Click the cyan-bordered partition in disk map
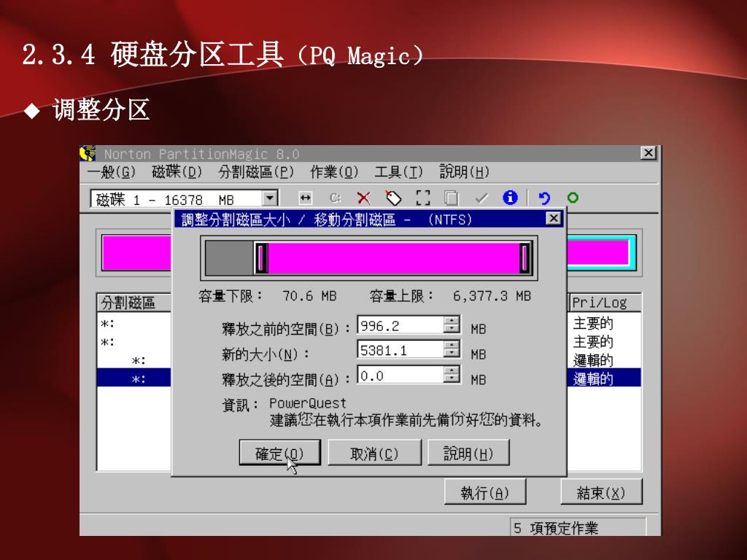 (601, 253)
